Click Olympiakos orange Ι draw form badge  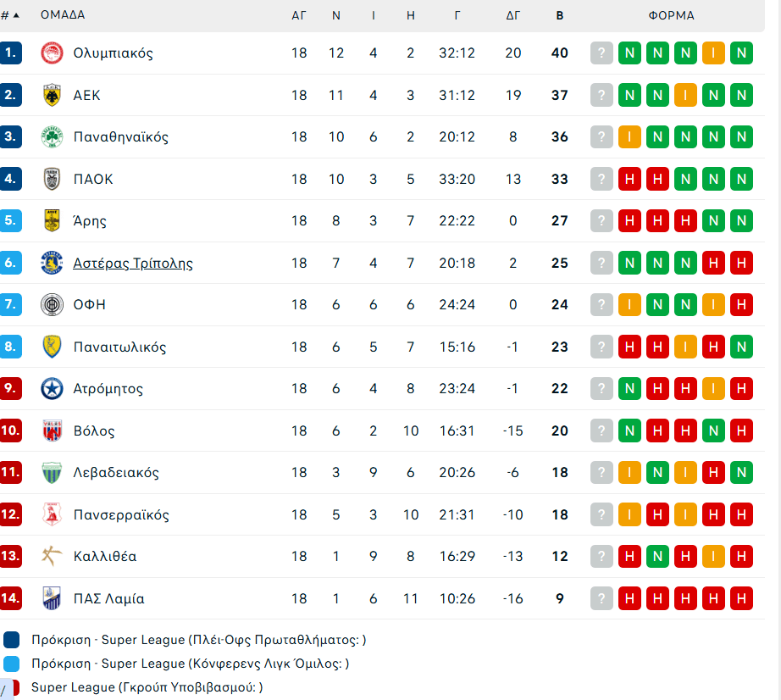tap(713, 53)
